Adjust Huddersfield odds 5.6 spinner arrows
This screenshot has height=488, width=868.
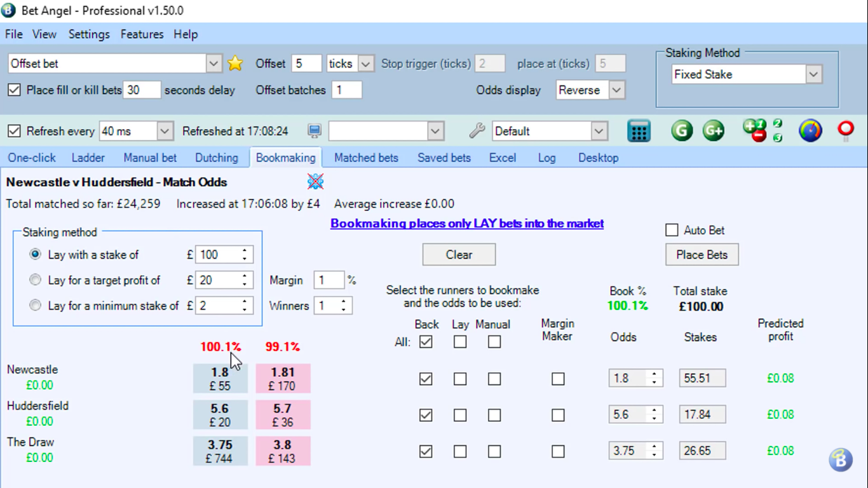coord(654,414)
